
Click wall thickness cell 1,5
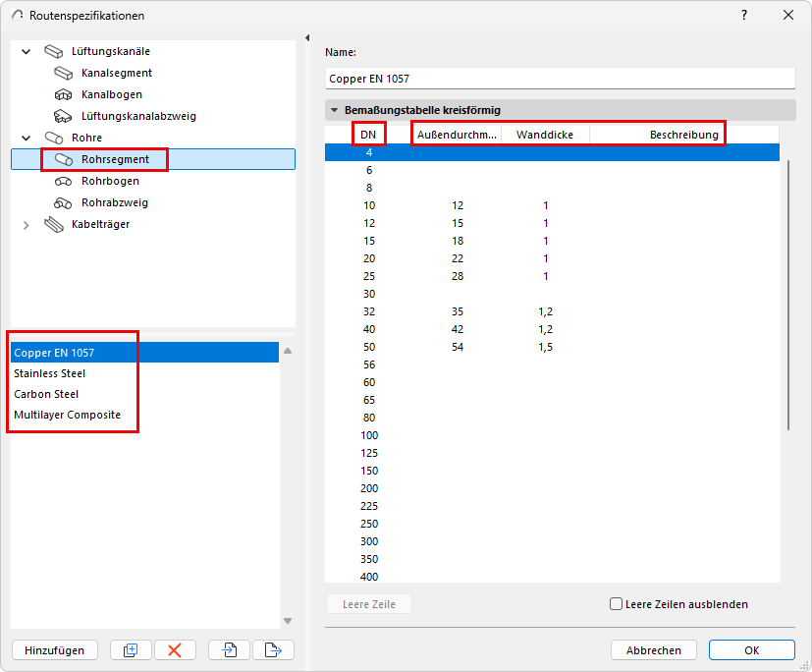pos(545,347)
